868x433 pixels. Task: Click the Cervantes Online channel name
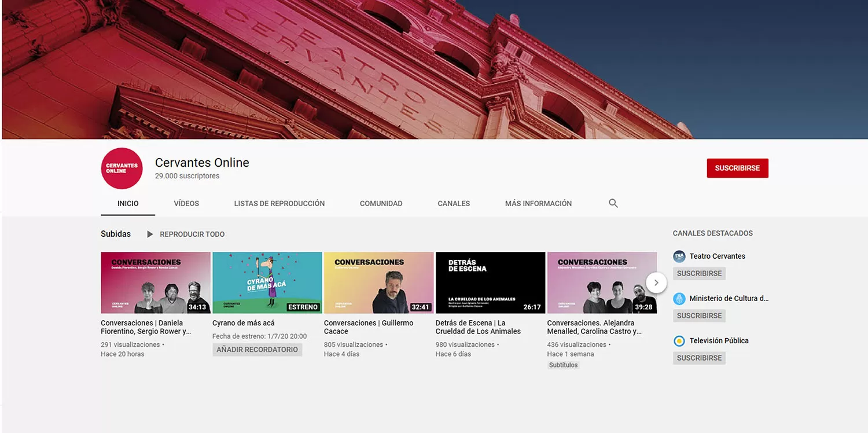(202, 163)
